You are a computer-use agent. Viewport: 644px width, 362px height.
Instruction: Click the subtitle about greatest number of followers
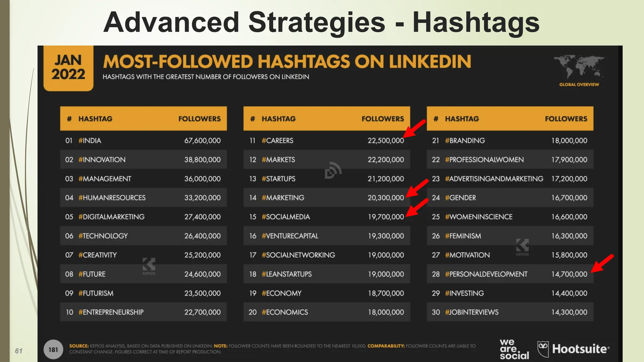206,77
